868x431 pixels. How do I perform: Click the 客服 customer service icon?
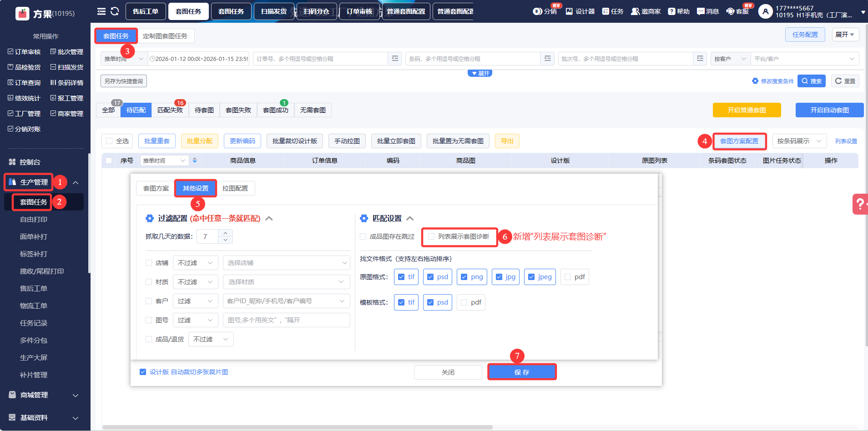click(731, 11)
